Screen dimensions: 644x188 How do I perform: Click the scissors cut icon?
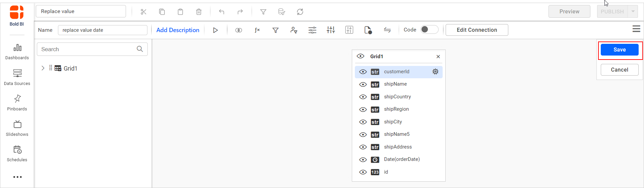click(x=143, y=12)
